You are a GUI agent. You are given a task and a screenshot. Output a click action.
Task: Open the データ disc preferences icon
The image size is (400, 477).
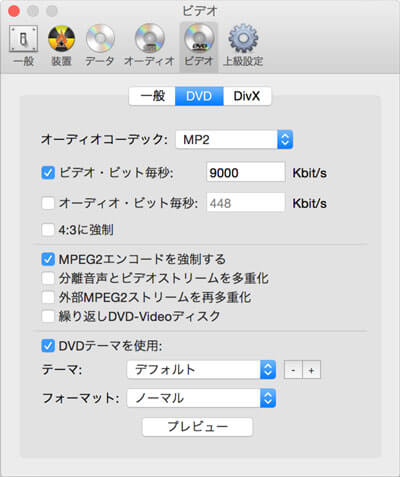(x=100, y=46)
